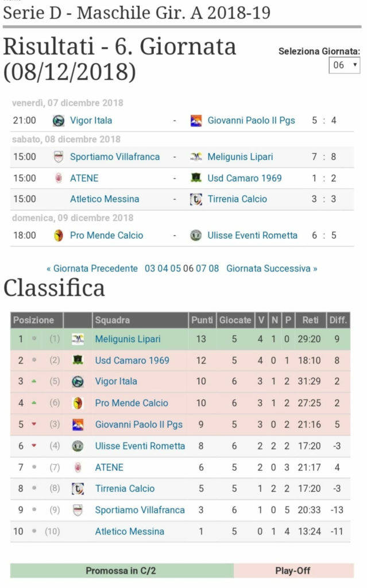This screenshot has width=367, height=588.
Task: Click Sportiamo Villafranca logo in standings table
Action: 78,510
